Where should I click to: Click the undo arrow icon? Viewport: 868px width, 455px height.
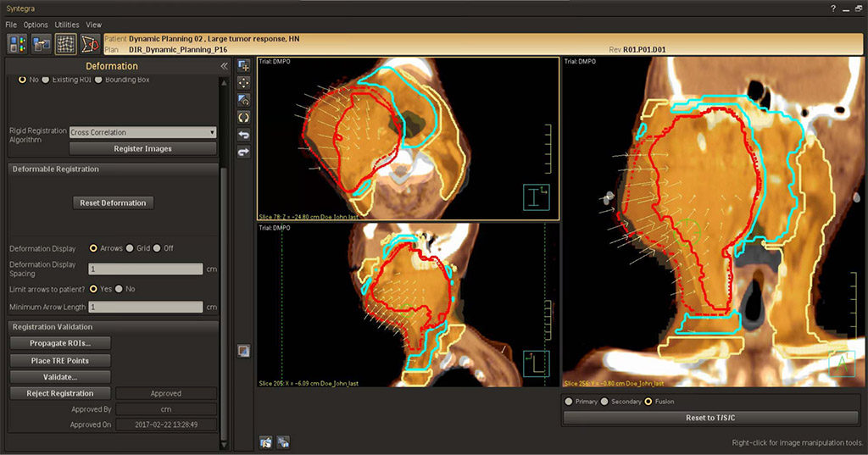pyautogui.click(x=243, y=135)
